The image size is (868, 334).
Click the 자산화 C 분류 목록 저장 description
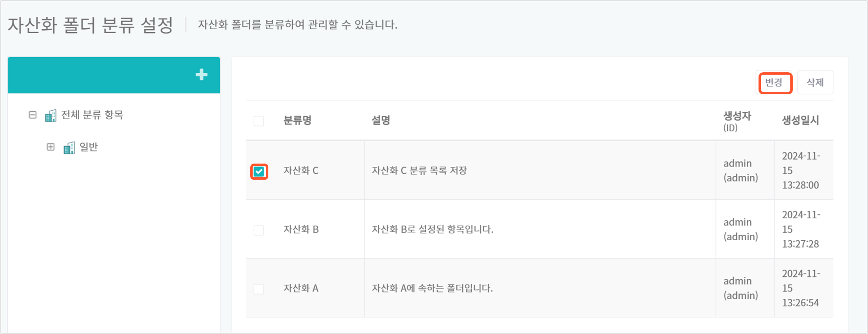[x=419, y=170]
